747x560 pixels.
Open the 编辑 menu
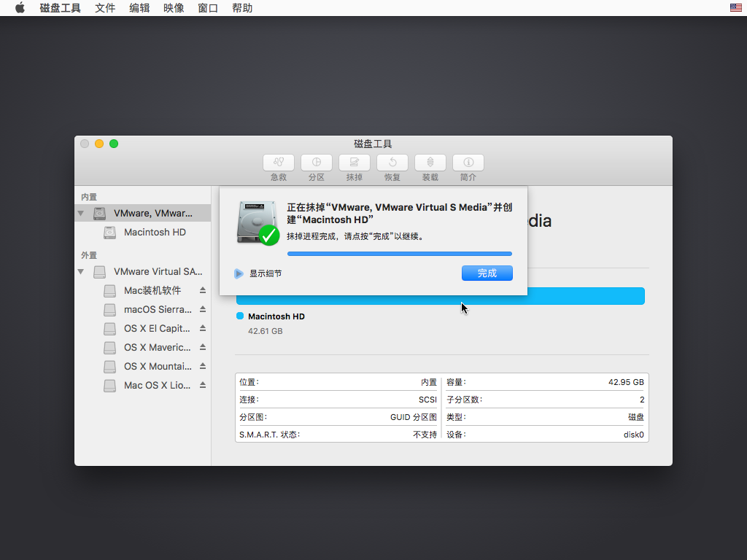tap(139, 8)
